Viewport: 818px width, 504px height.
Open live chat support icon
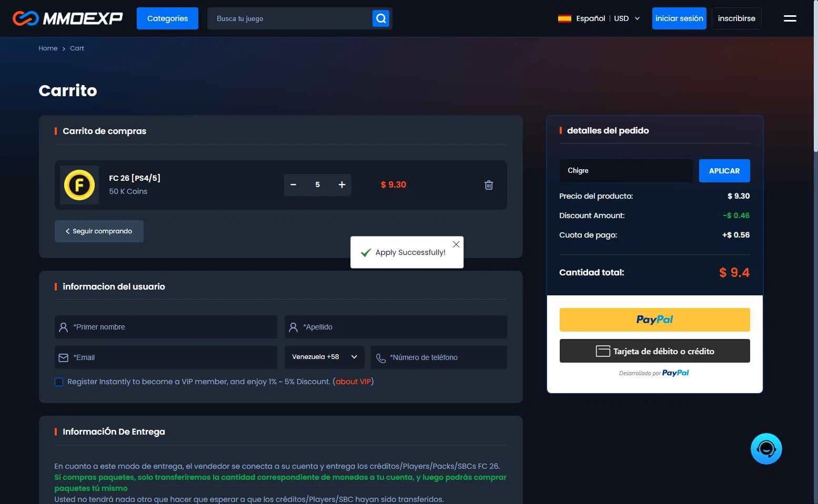click(766, 449)
